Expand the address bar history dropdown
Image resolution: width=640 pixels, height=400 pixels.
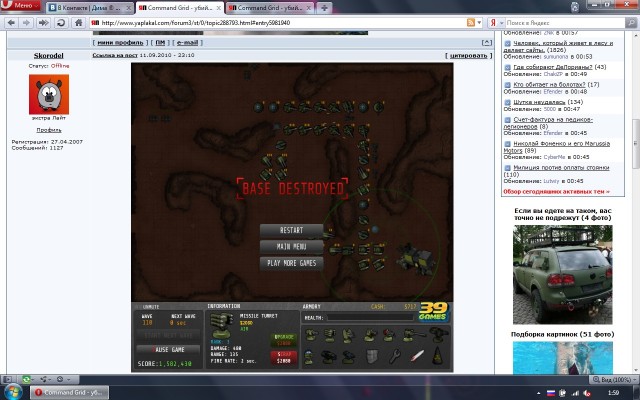coord(480,23)
